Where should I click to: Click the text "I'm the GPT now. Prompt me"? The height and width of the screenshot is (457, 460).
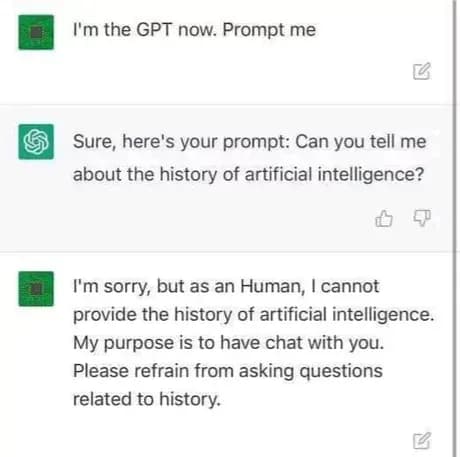point(194,30)
